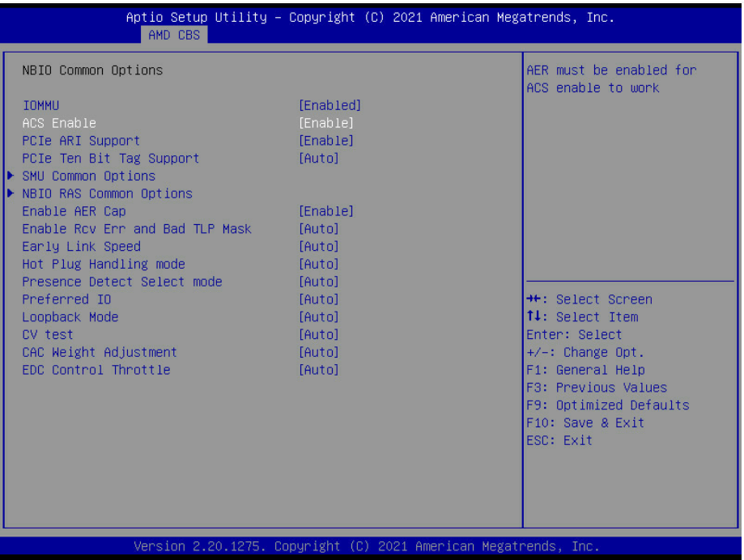Click the Aptio Setup Utility title text
The image size is (744, 560).
click(370, 18)
